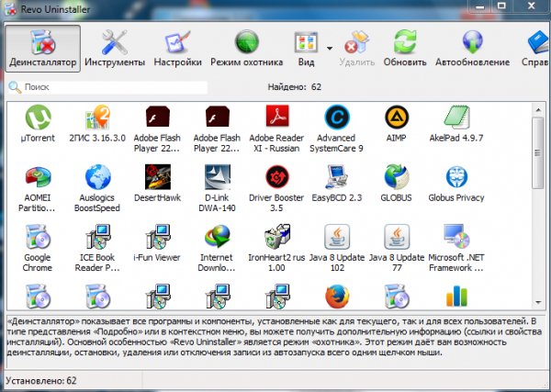Open the Инструменты tools section
Screen dimensions: 551x392
[x=115, y=48]
